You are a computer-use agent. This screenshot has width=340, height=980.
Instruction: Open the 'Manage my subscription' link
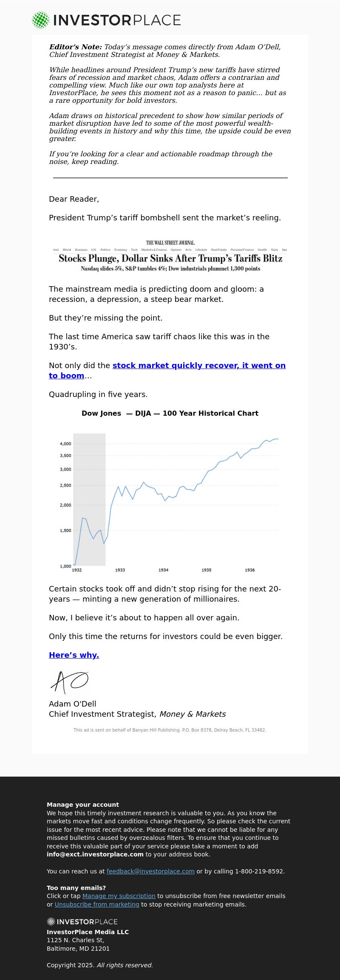tap(119, 896)
